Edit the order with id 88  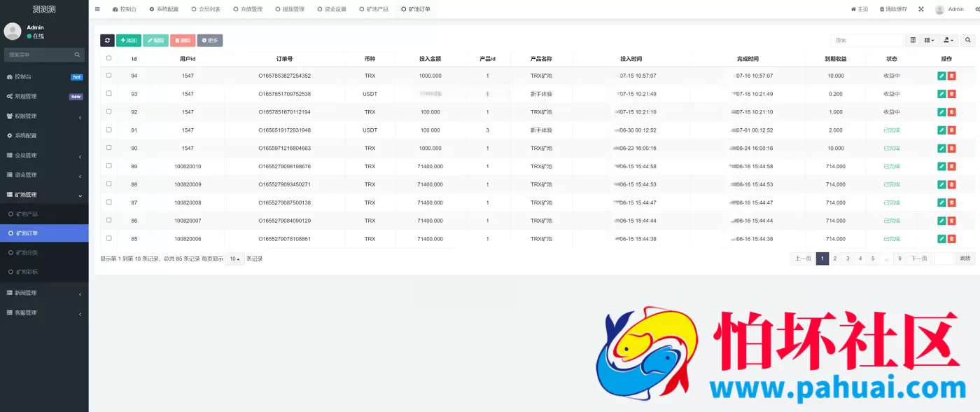click(x=941, y=184)
